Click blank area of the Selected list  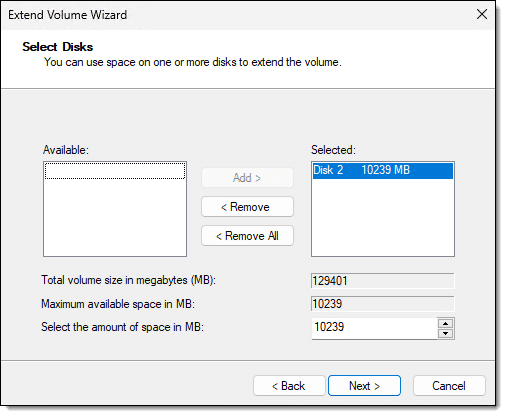click(x=383, y=218)
